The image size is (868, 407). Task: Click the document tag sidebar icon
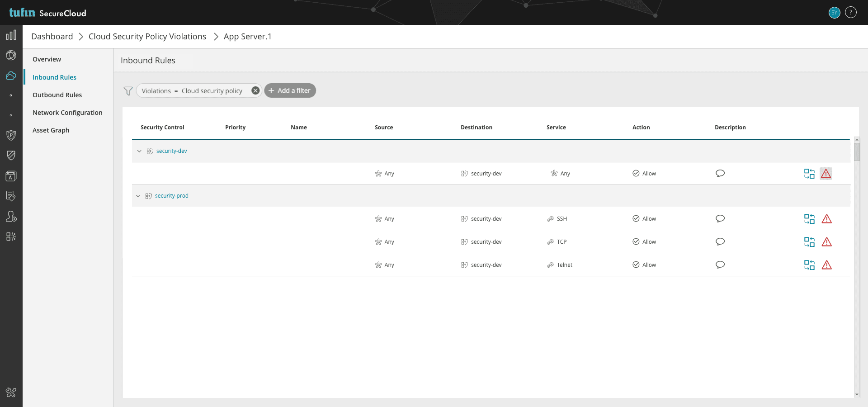[x=11, y=196]
